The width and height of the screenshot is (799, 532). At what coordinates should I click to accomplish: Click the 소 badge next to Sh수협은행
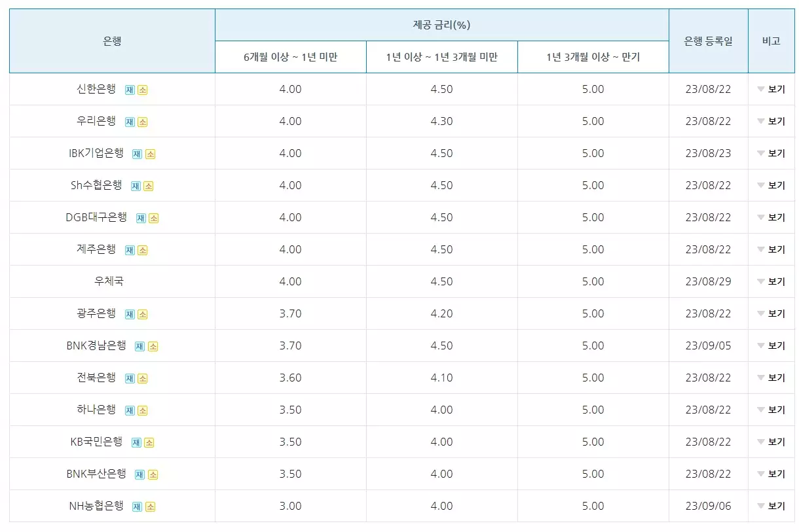149,186
